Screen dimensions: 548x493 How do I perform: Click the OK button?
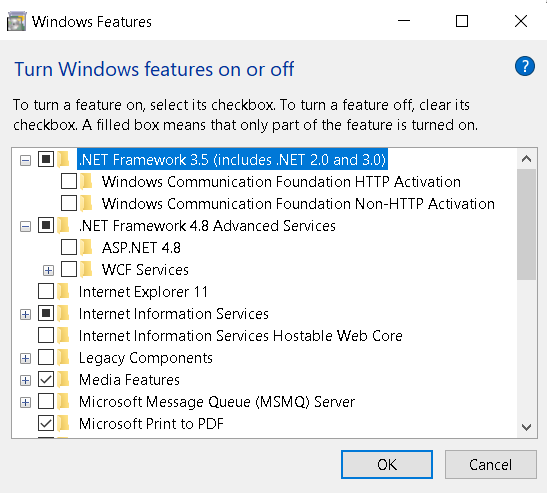point(387,465)
